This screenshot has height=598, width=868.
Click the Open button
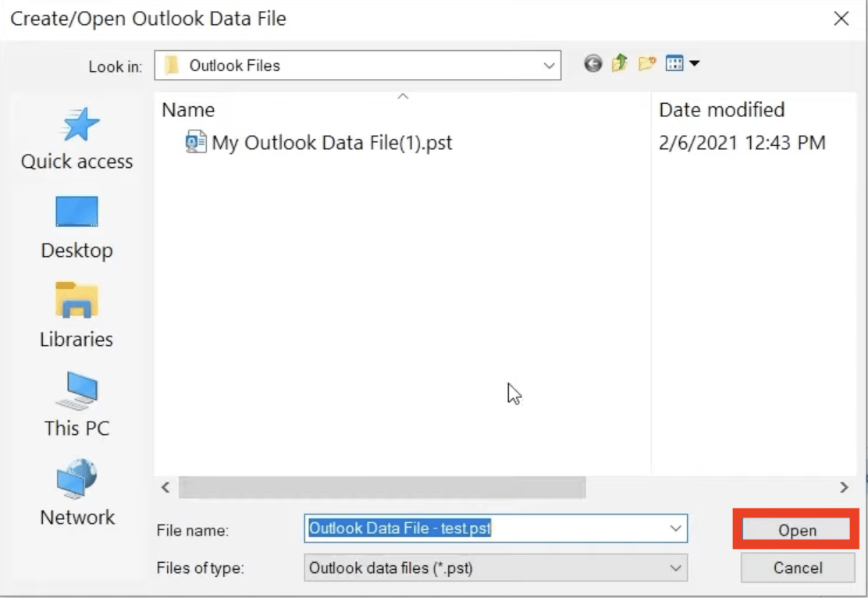797,530
